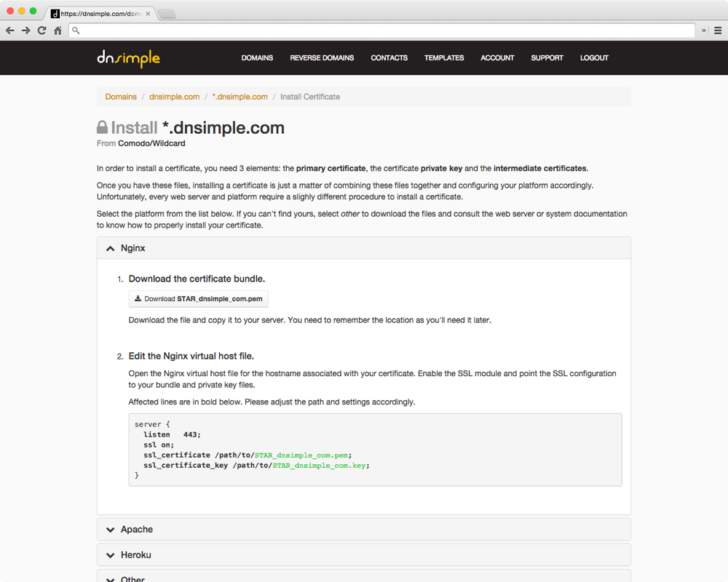Go back with the browser back arrow
The image size is (728, 582).
pos(10,31)
